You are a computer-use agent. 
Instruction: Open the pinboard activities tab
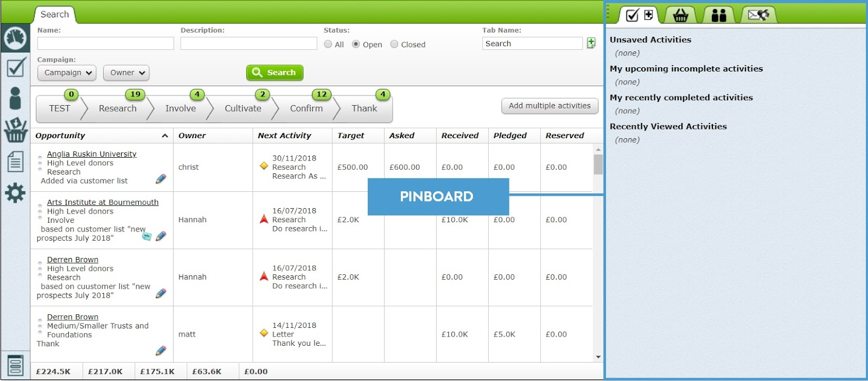639,15
